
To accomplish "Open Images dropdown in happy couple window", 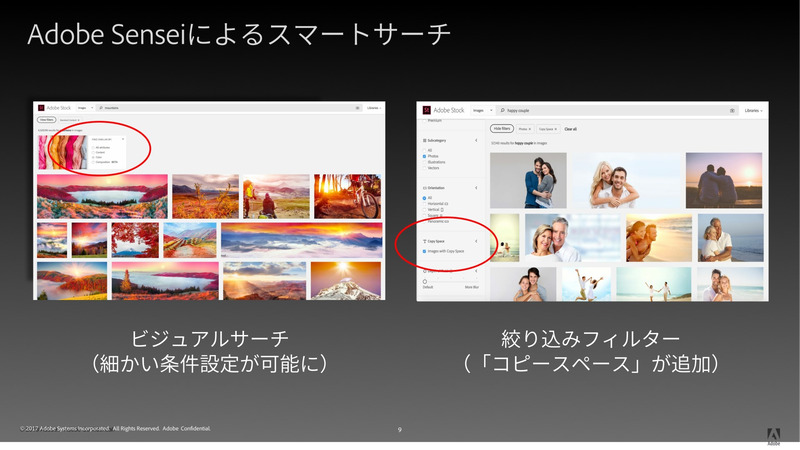I will pos(483,110).
